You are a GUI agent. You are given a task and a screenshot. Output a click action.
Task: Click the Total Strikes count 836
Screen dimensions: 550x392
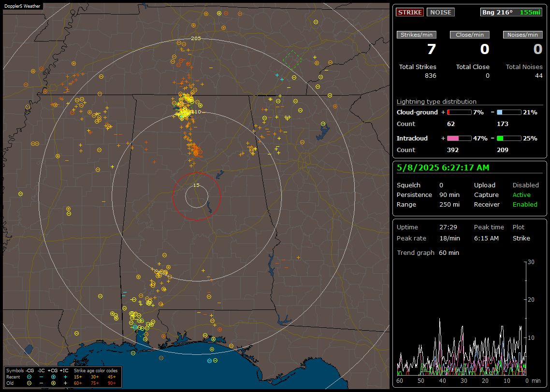[x=431, y=76]
